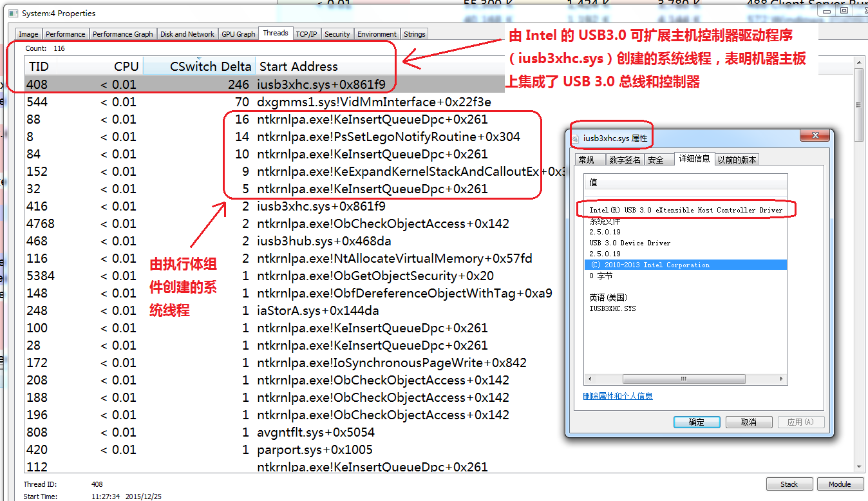Select the 详细信息 tab in dialog
The width and height of the screenshot is (868, 501).
694,158
